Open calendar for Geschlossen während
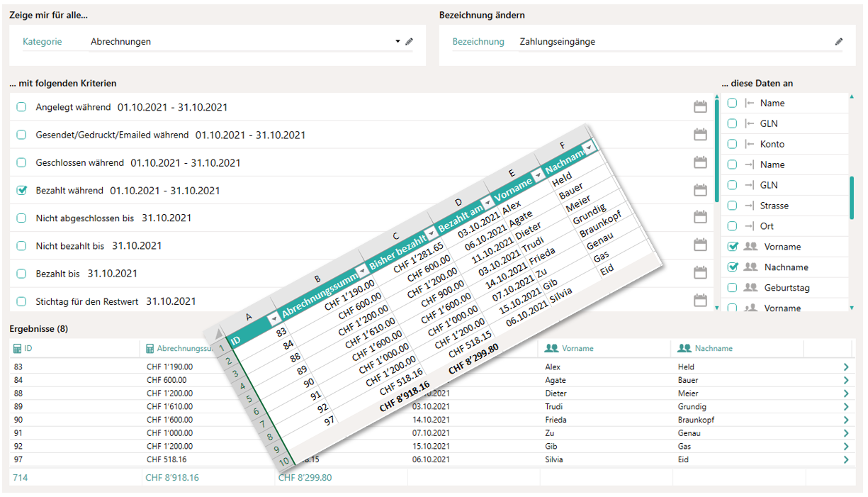Screen dimensions: 868x497 (700, 162)
